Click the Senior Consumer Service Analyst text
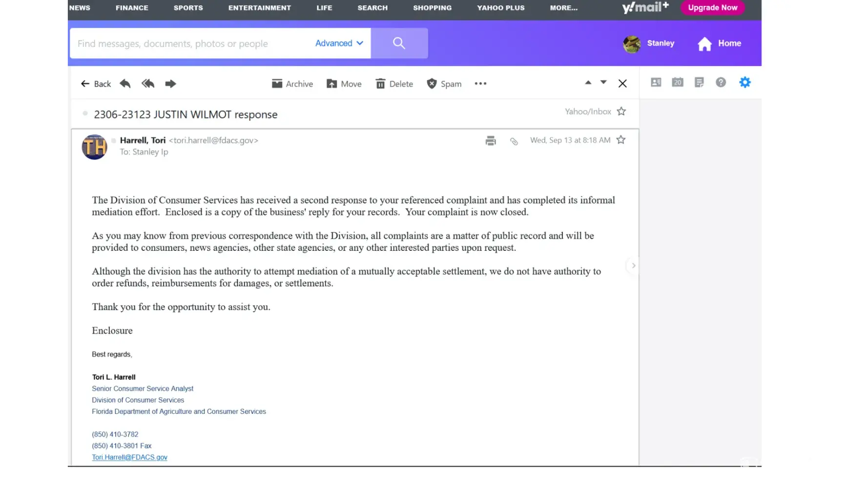Viewport: 868px width, 488px height. pos(143,389)
